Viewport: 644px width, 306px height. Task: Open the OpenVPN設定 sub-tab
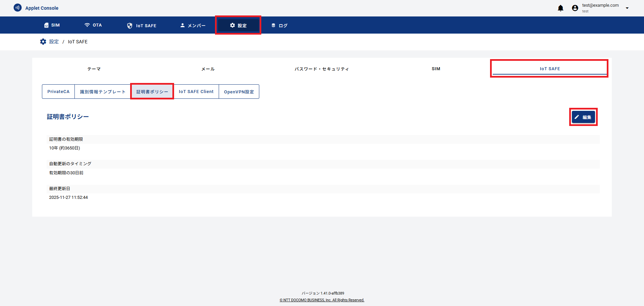pyautogui.click(x=239, y=91)
